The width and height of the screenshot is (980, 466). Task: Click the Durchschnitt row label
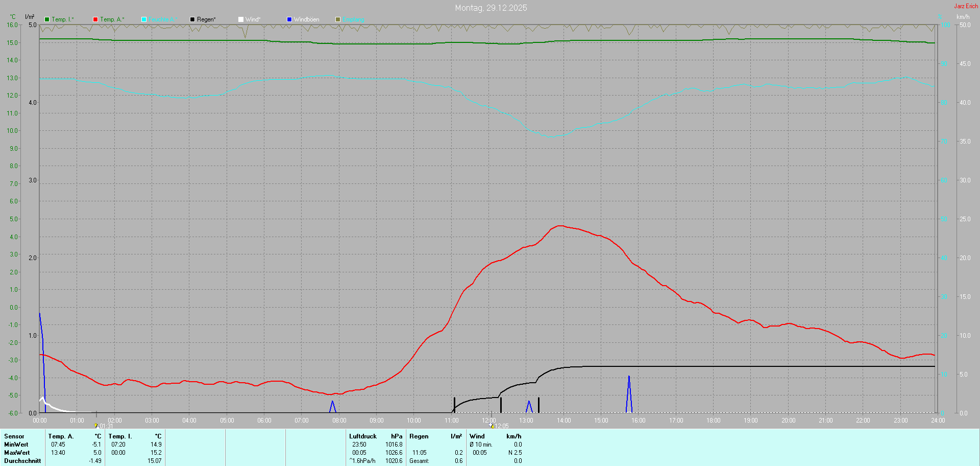tap(22, 461)
